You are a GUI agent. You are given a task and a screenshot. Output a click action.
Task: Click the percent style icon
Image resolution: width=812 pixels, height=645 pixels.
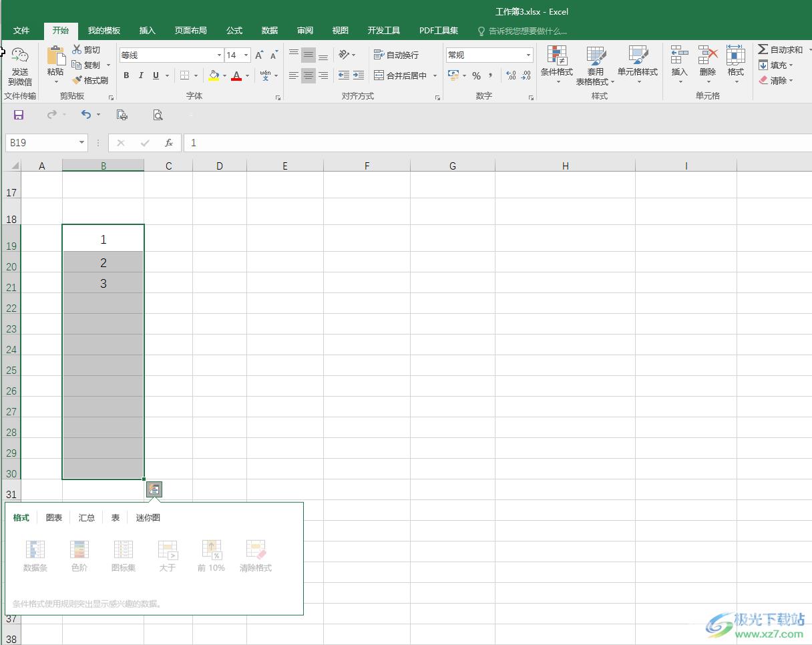[x=476, y=75]
